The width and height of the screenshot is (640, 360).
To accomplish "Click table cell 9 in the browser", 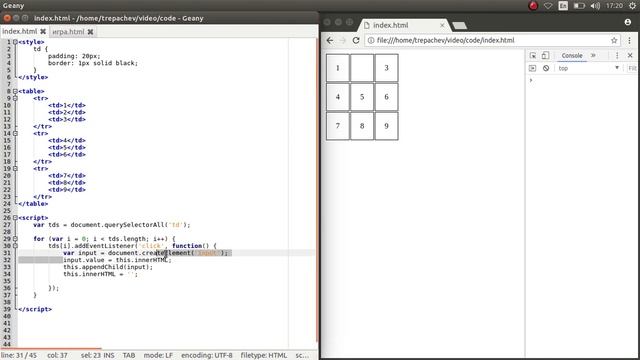I will [386, 126].
